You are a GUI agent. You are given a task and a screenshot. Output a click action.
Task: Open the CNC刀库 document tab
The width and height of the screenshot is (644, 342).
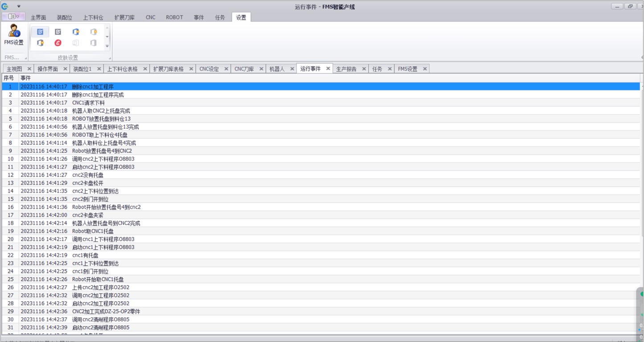(244, 69)
